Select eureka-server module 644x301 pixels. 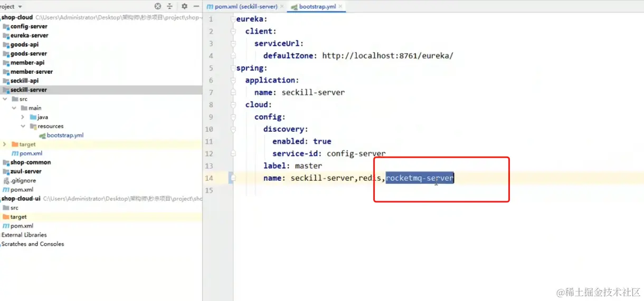point(29,35)
